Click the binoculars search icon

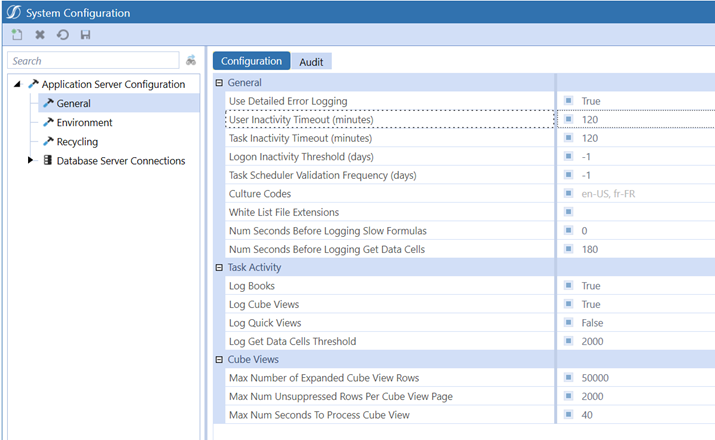[191, 61]
